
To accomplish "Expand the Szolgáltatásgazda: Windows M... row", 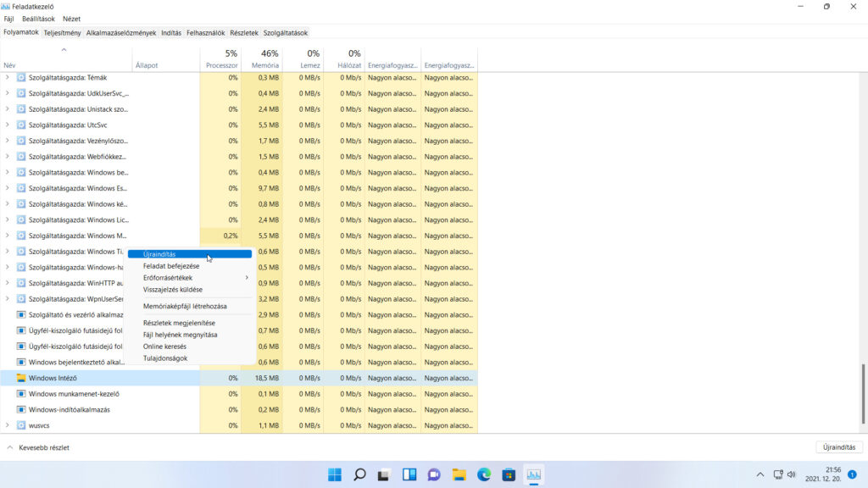I will pos(7,236).
